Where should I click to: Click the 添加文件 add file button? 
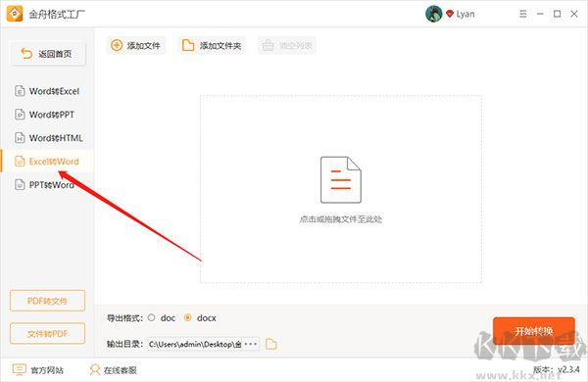[136, 46]
